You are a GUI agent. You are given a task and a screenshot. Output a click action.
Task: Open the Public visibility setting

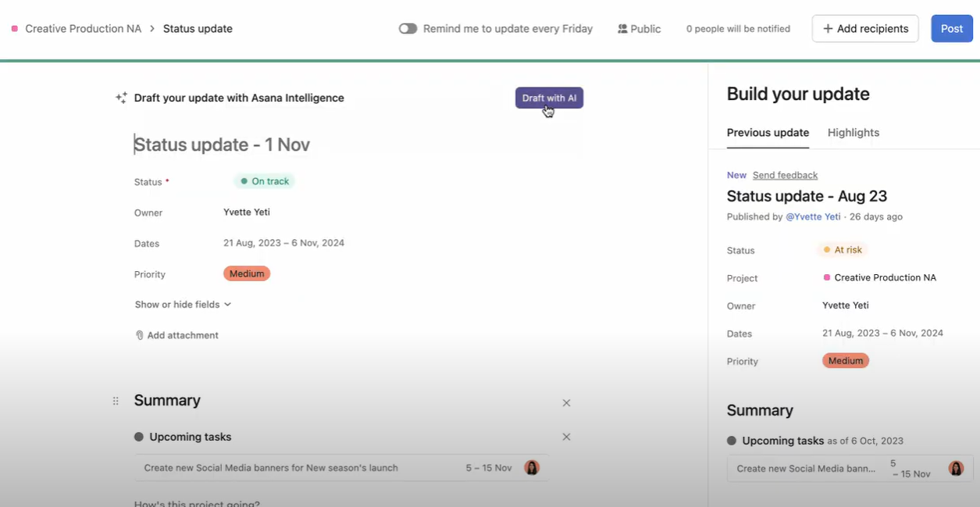(x=639, y=29)
